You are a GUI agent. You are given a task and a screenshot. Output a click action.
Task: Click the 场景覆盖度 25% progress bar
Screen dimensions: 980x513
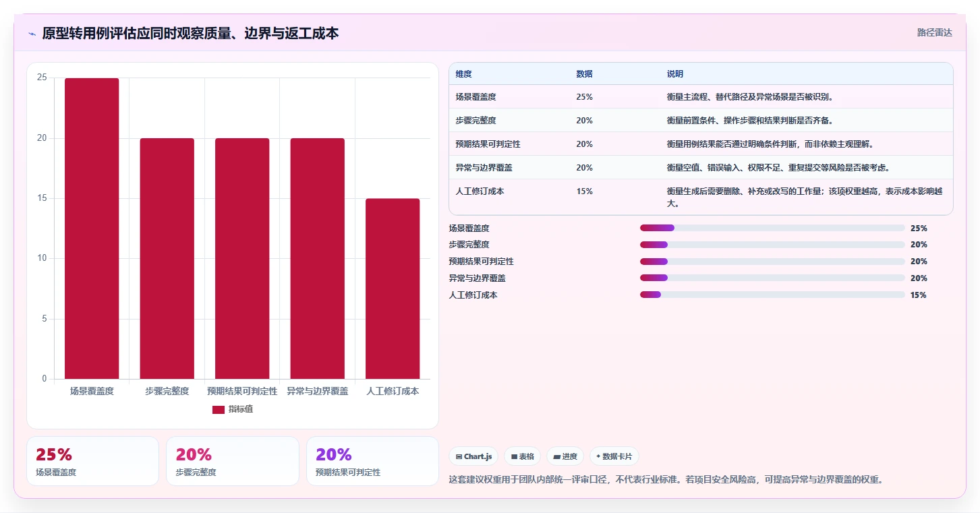[x=772, y=228]
